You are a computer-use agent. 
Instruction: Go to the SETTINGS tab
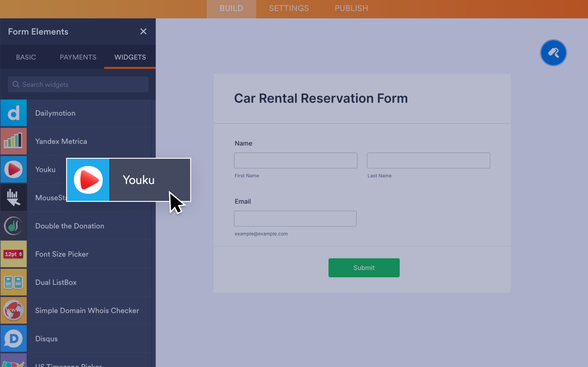[289, 8]
